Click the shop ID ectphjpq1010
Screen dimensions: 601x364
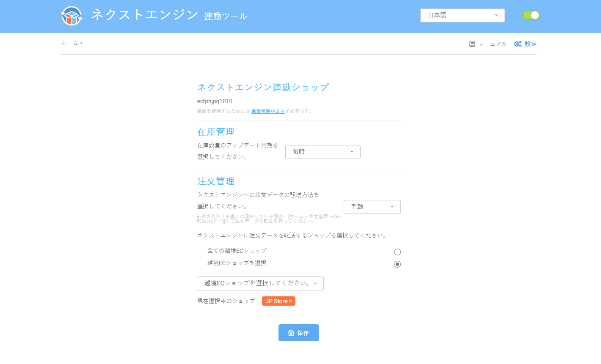215,101
